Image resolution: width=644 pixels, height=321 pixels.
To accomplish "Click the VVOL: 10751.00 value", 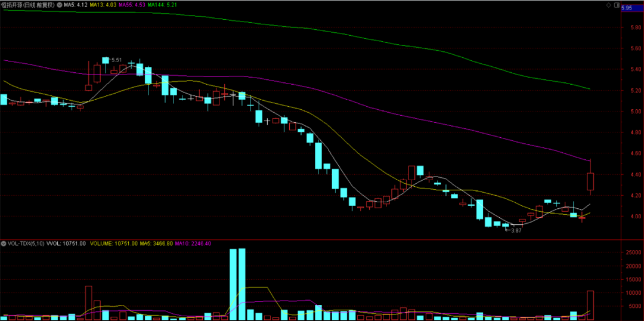I will tap(66, 243).
